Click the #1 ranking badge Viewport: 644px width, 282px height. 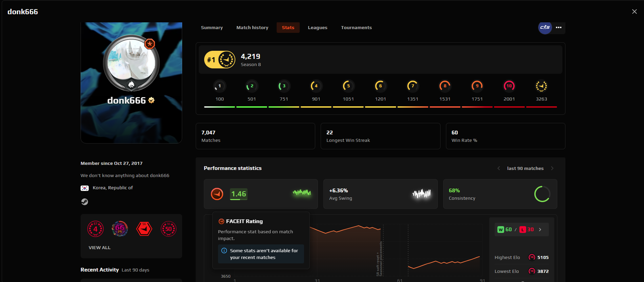(220, 60)
